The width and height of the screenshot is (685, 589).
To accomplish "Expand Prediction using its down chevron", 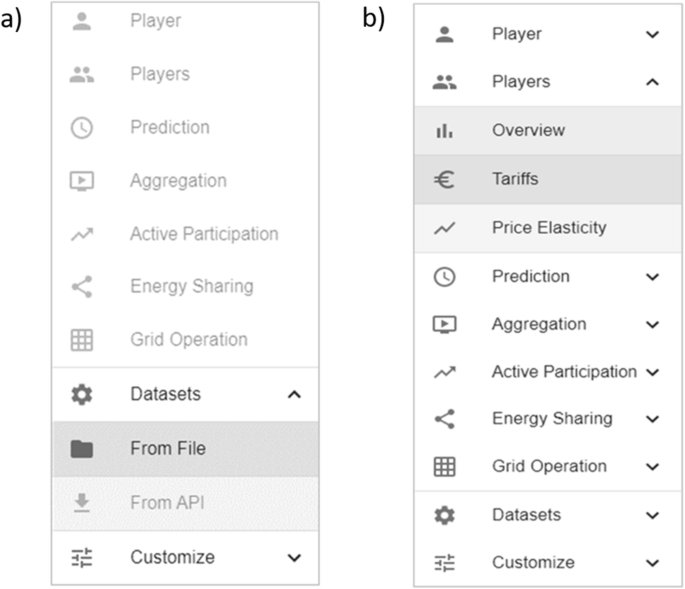I will (x=653, y=277).
